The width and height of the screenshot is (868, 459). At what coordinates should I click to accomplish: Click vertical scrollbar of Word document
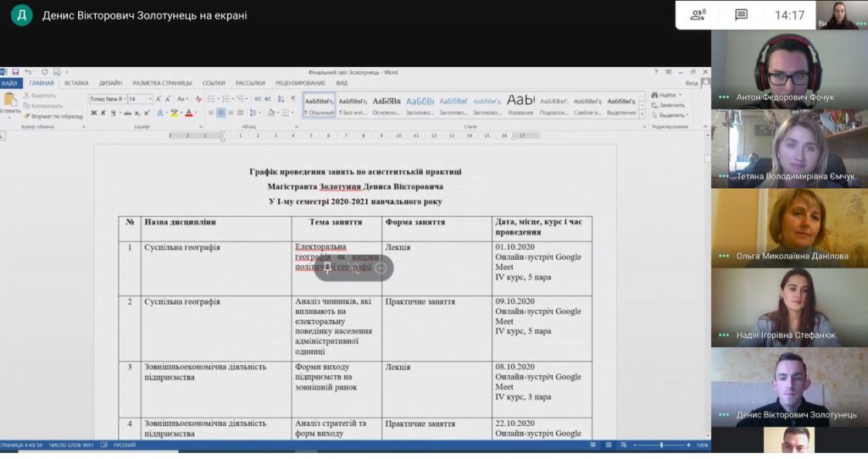pos(707,285)
